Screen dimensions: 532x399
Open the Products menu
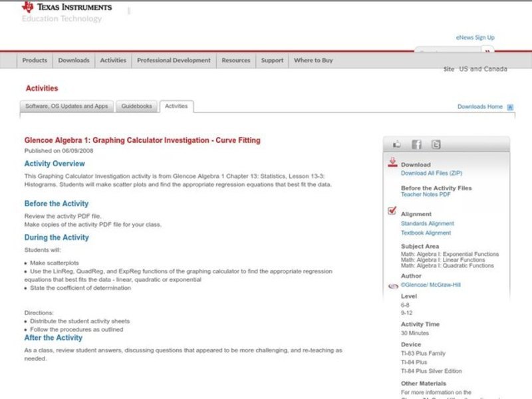(x=35, y=61)
